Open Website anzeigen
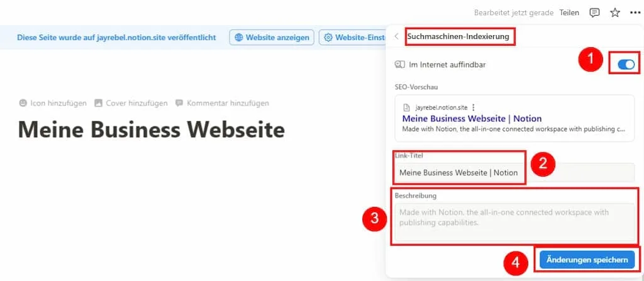The image size is (644, 281). tap(272, 37)
